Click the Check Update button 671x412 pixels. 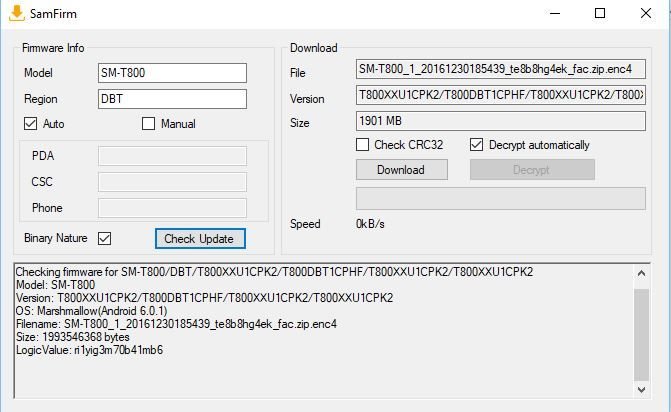click(200, 238)
